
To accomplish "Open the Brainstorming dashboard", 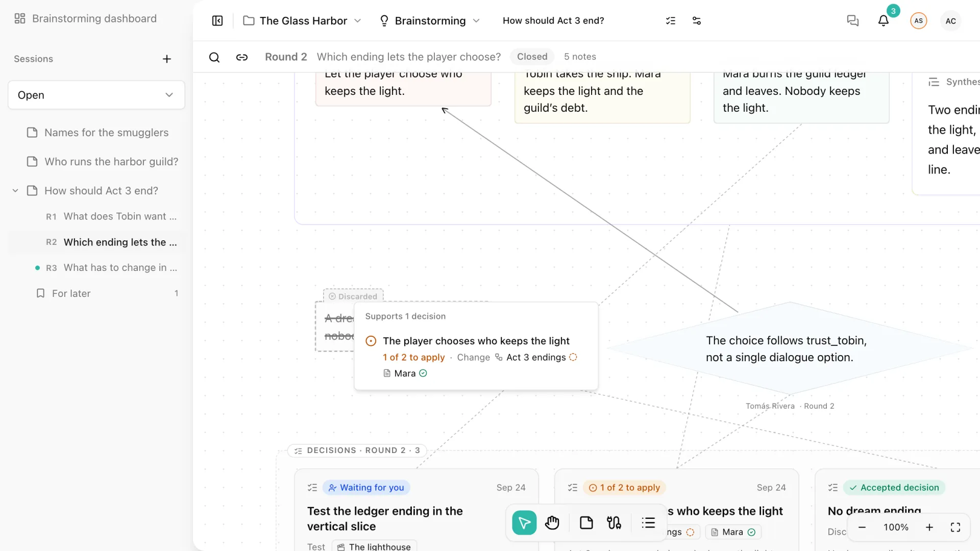I will pyautogui.click(x=86, y=19).
